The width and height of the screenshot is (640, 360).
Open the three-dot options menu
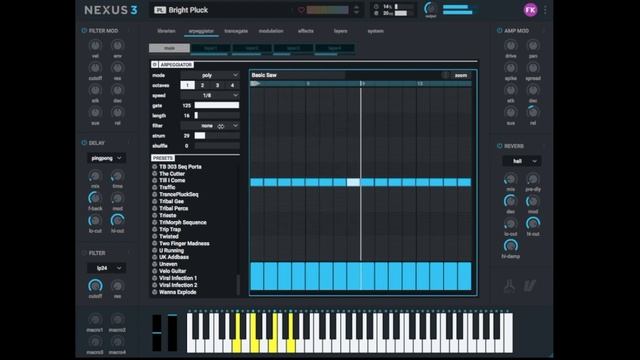(545, 10)
